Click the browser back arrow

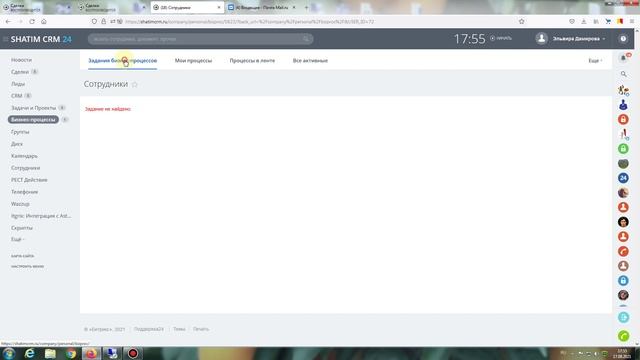[8, 21]
